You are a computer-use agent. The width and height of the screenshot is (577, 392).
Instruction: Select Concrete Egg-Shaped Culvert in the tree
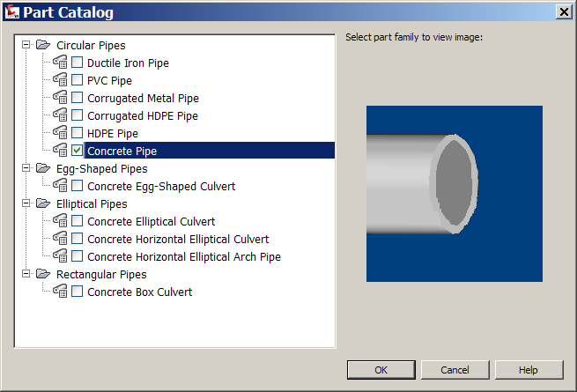161,186
